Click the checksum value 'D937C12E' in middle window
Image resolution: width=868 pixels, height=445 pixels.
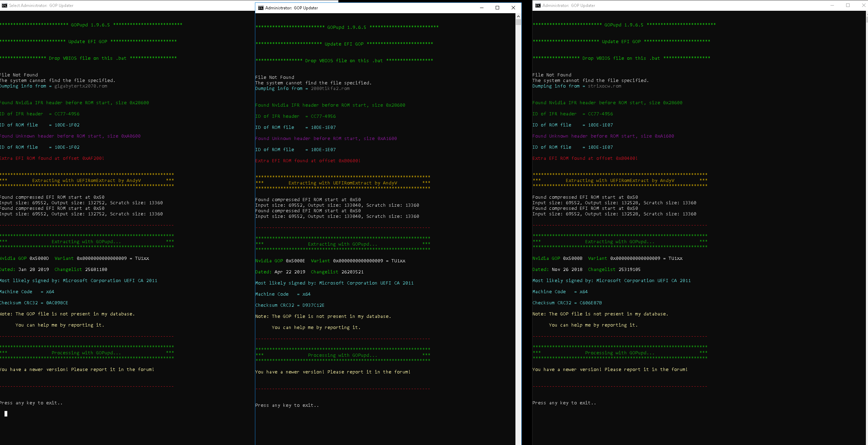tap(313, 305)
